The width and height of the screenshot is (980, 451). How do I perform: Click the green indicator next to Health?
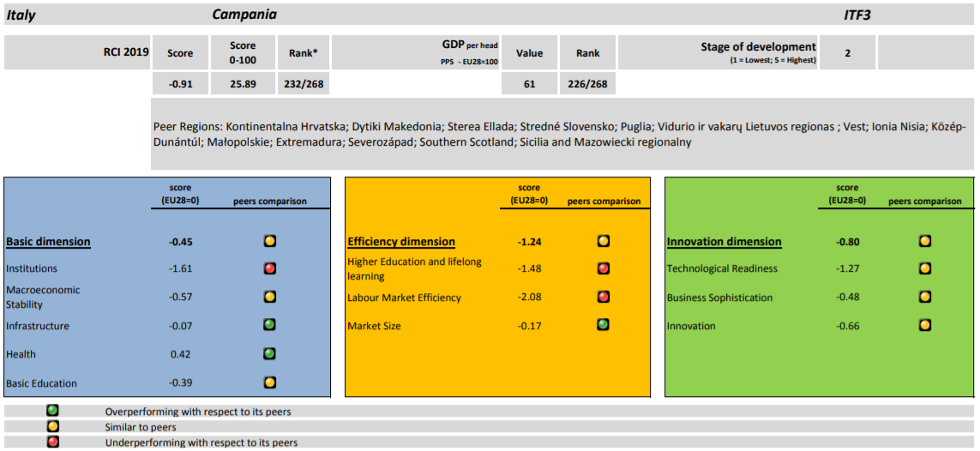(269, 354)
